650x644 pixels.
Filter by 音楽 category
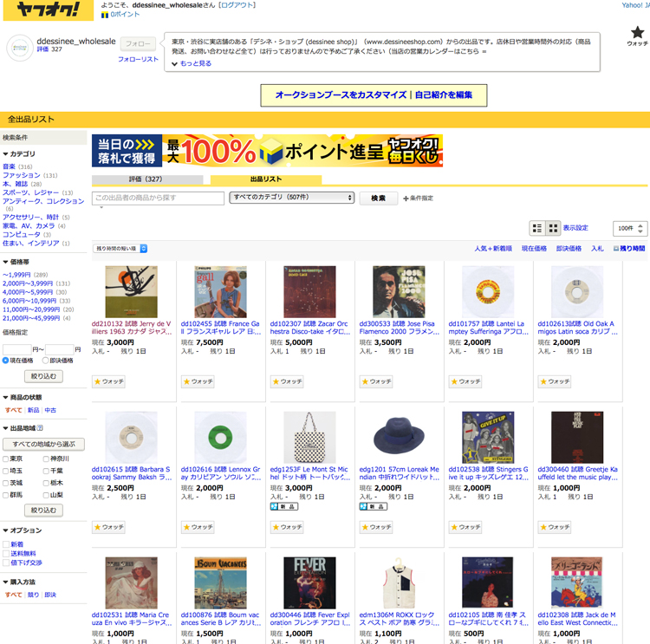(x=10, y=166)
